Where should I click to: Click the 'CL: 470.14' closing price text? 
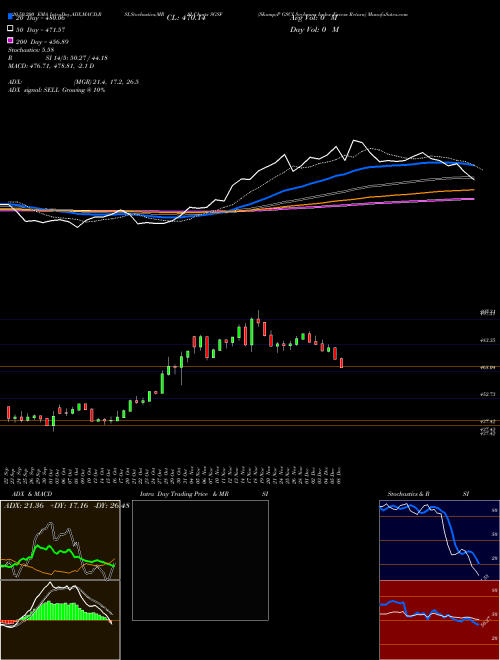click(186, 18)
